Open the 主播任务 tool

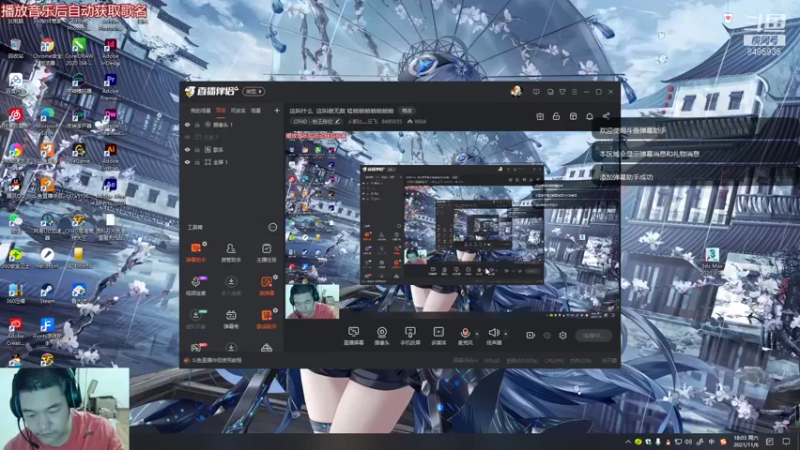[266, 253]
